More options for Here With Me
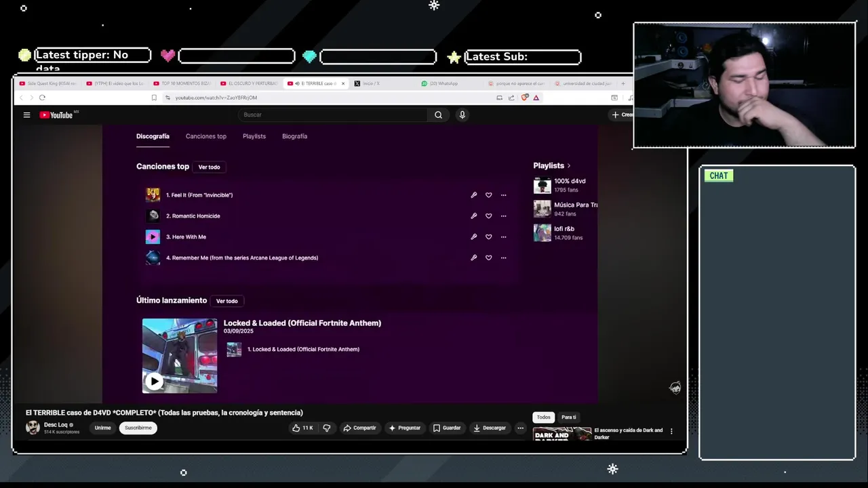868x488 pixels. click(x=503, y=237)
